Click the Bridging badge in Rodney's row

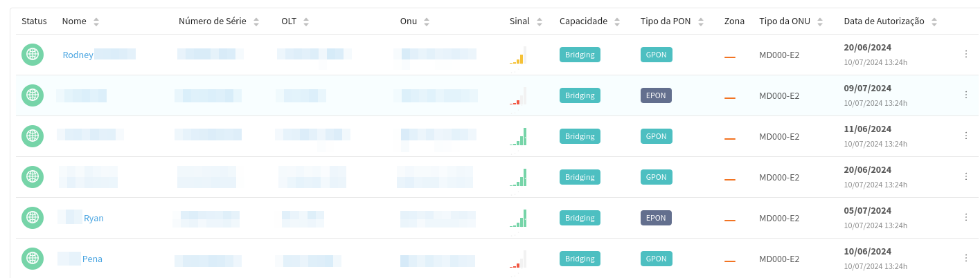580,55
